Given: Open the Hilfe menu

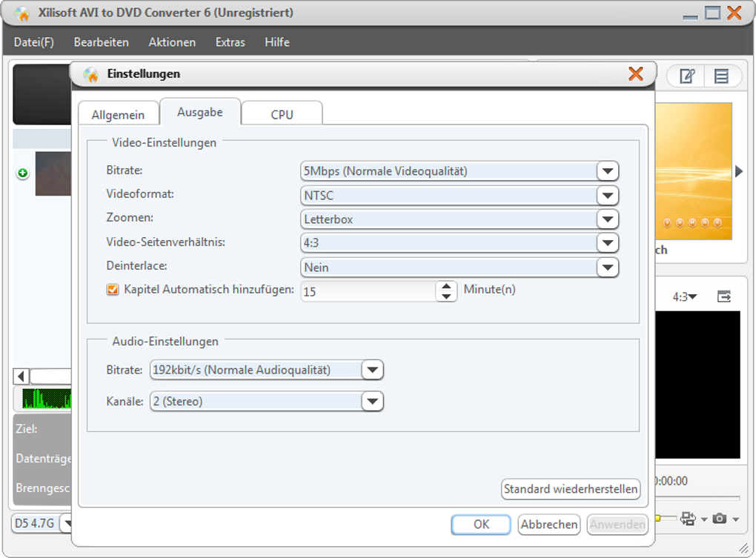Looking at the screenshot, I should coord(277,42).
